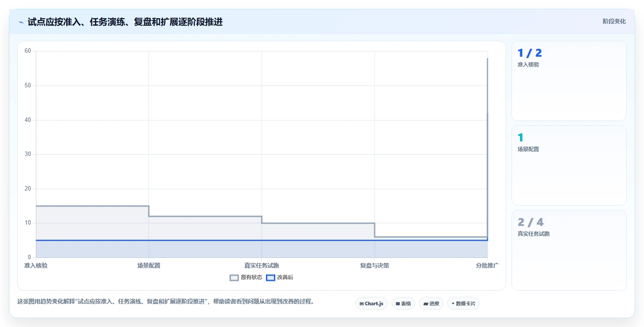Click the 阶段变化 label in header
The height and width of the screenshot is (327, 644).
click(614, 21)
